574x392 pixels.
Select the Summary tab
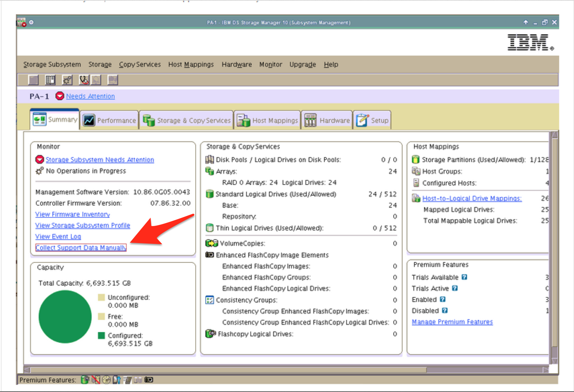pos(55,119)
